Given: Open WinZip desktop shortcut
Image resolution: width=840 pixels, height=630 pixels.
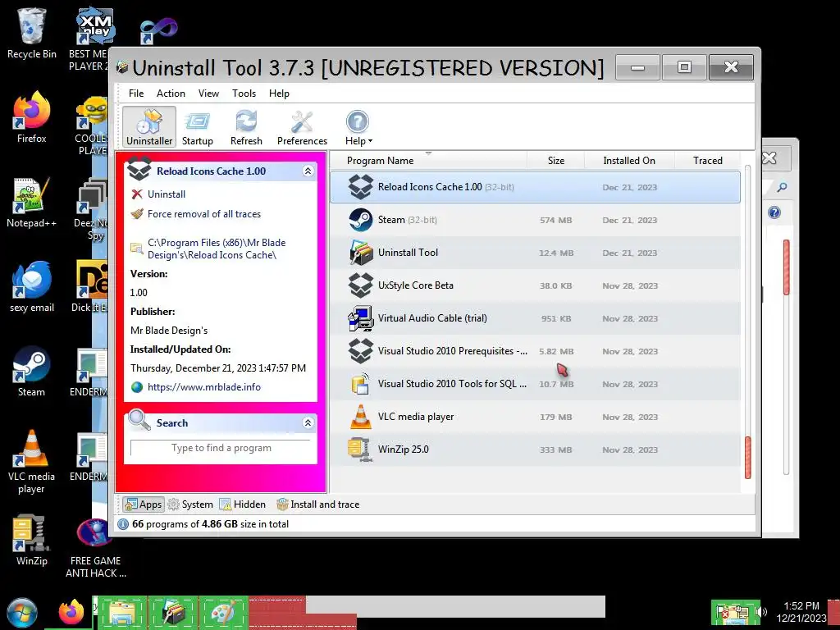Looking at the screenshot, I should pyautogui.click(x=32, y=540).
